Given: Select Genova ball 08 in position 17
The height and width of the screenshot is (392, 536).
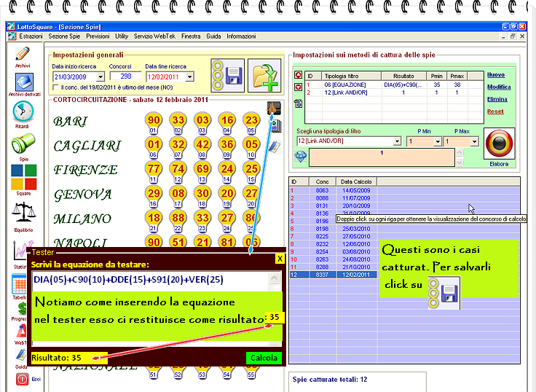Looking at the screenshot, I should [178, 196].
